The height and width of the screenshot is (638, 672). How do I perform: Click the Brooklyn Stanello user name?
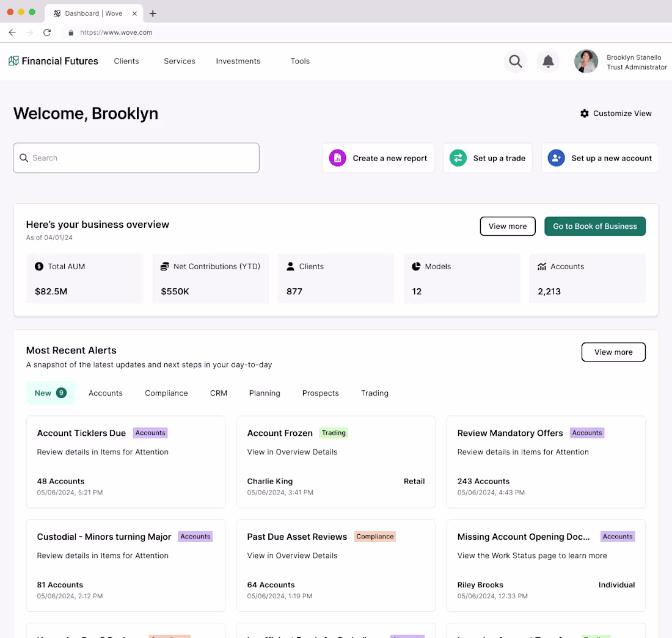634,57
